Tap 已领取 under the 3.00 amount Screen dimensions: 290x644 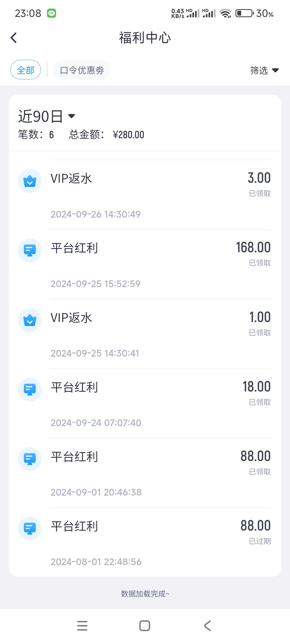260,193
